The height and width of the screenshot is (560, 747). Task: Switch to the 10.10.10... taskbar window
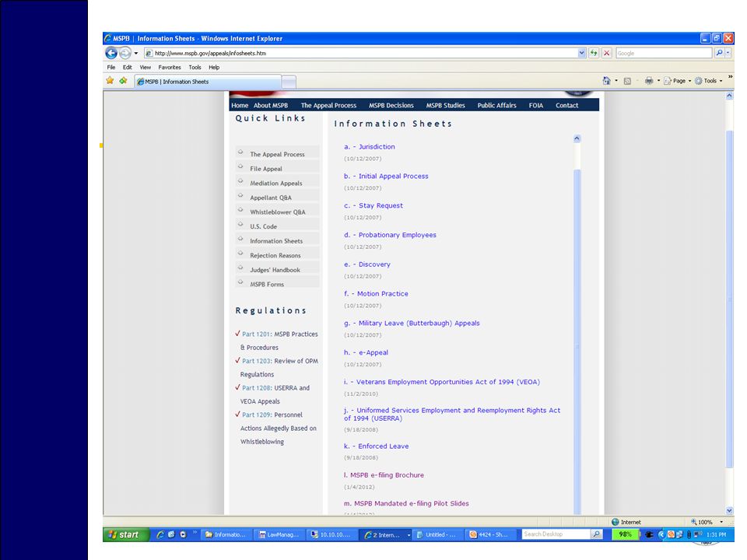pos(331,535)
